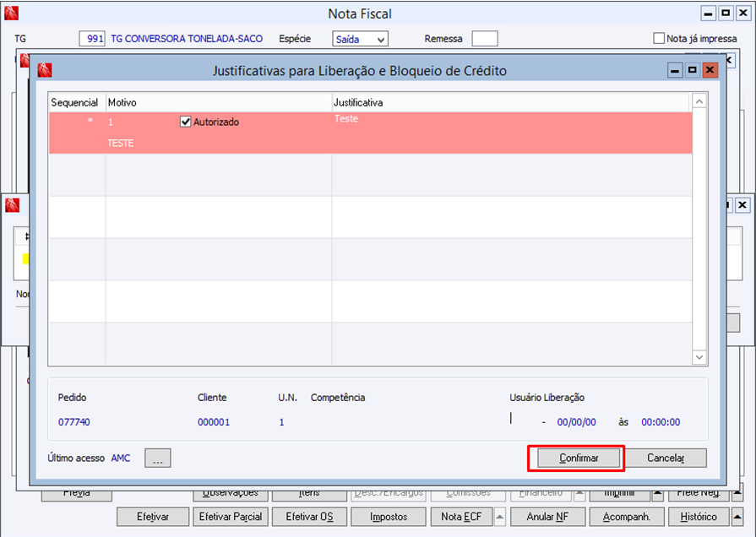This screenshot has height=537, width=756.
Task: Minimize the Nota Fiscal window
Action: [708, 13]
